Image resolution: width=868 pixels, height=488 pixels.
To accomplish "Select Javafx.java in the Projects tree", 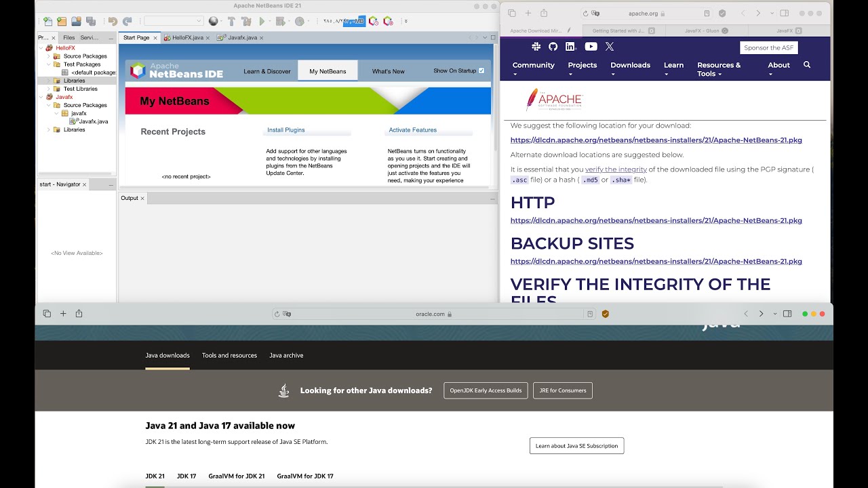I will [93, 121].
